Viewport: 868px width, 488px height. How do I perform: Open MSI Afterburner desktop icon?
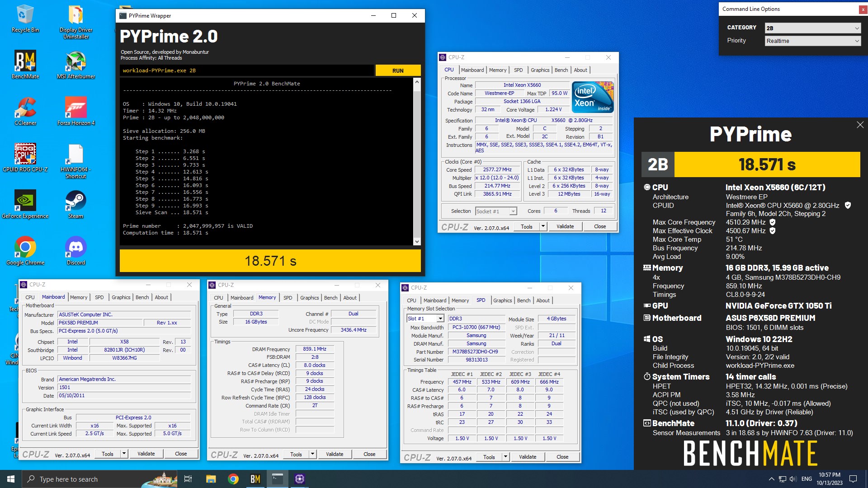[76, 65]
